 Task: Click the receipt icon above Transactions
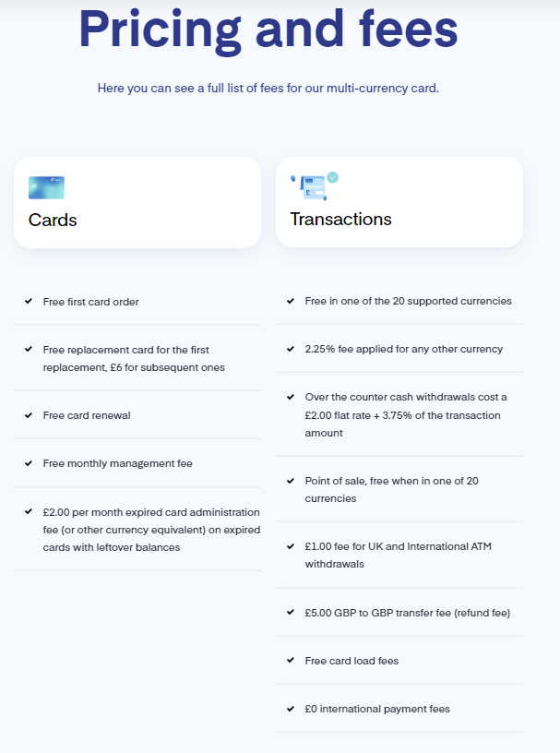coord(315,186)
